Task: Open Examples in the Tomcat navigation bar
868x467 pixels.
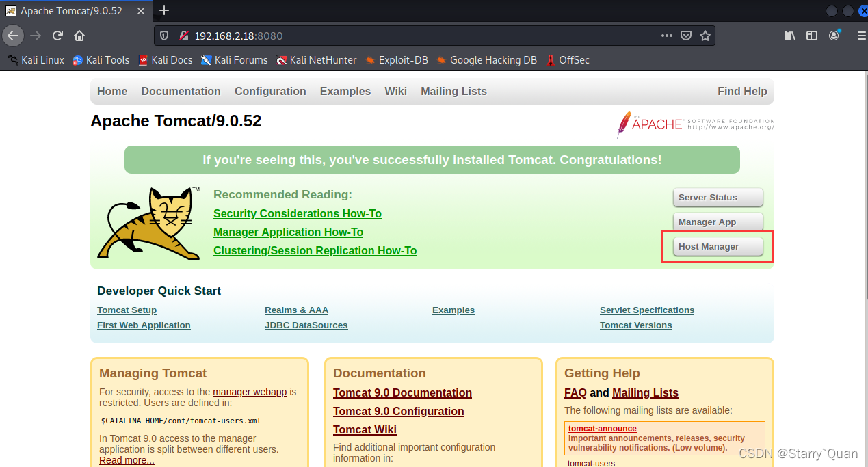Action: 345,91
